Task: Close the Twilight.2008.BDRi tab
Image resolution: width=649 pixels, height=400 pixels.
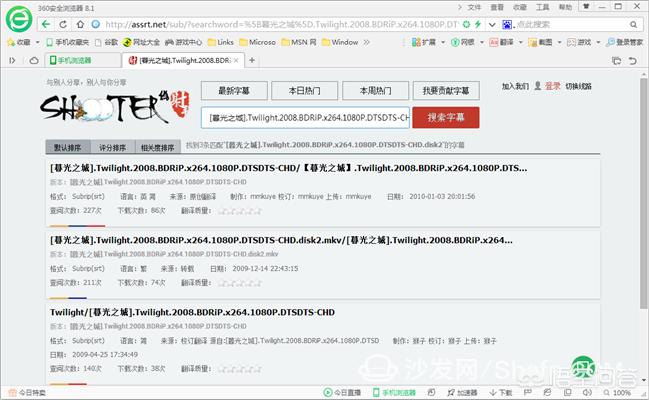Action: point(236,60)
